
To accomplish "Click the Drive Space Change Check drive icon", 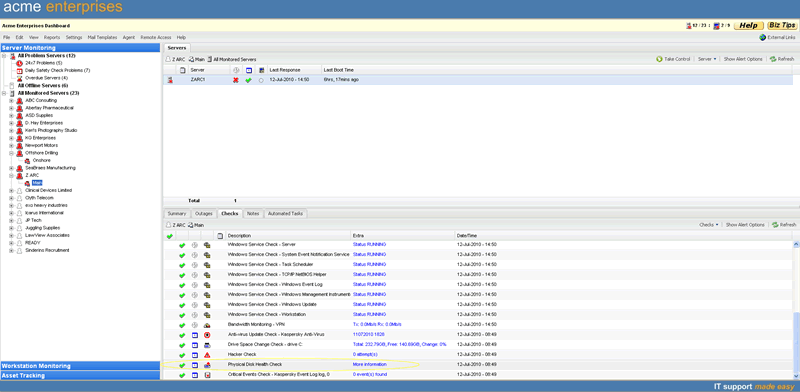I will (x=207, y=345).
